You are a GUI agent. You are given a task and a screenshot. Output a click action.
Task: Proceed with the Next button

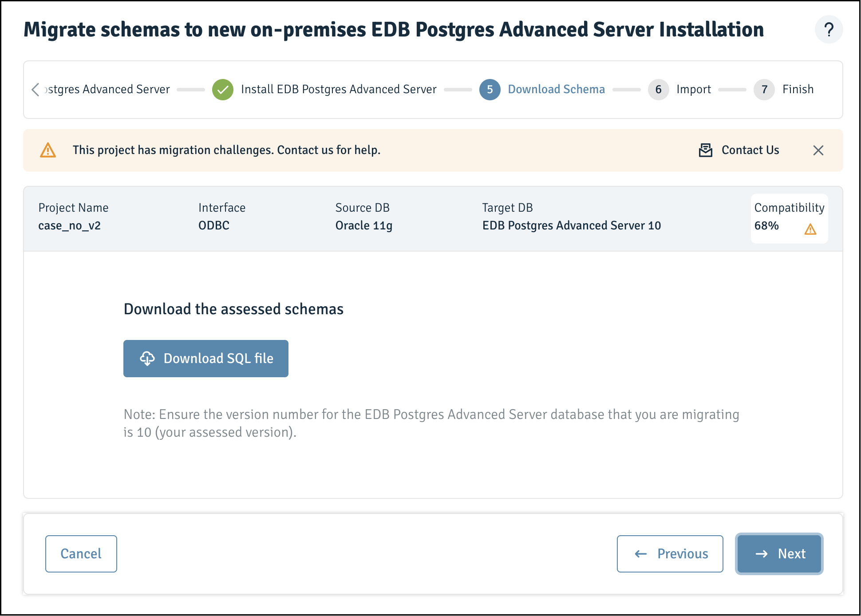(779, 554)
